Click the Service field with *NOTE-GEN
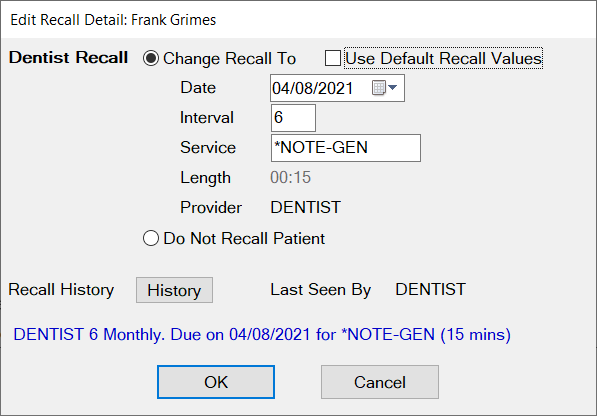The image size is (597, 416). [x=346, y=148]
